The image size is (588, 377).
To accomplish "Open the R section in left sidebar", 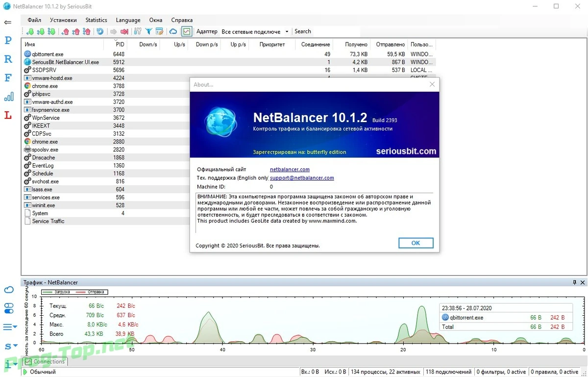I will point(8,59).
